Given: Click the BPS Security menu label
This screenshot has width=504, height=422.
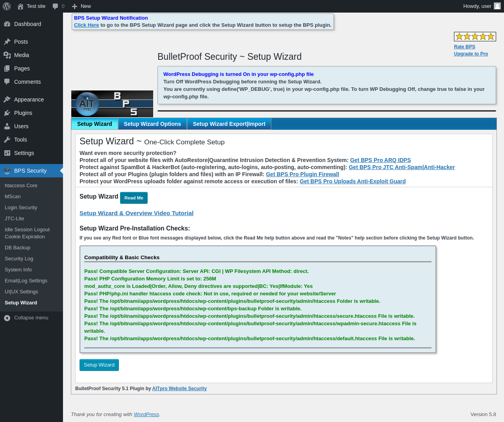Looking at the screenshot, I should pos(30,171).
